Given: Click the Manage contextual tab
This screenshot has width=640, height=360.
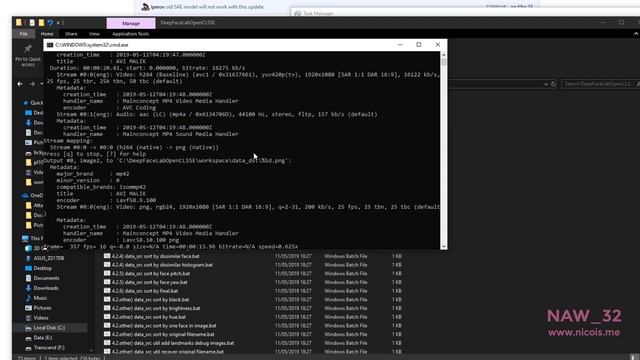Looking at the screenshot, I should pyautogui.click(x=131, y=23).
